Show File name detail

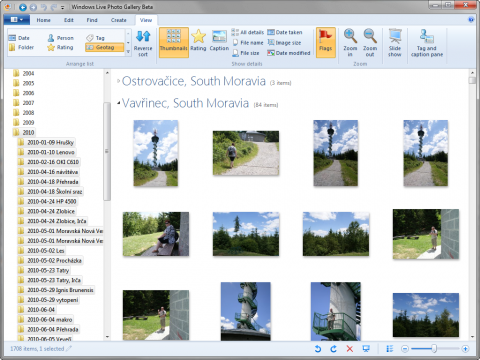(x=248, y=43)
